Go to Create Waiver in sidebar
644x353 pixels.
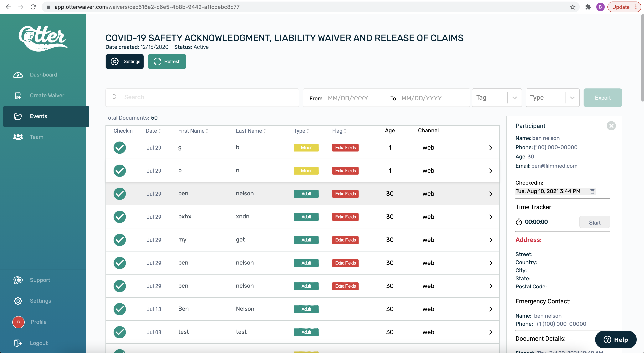47,95
